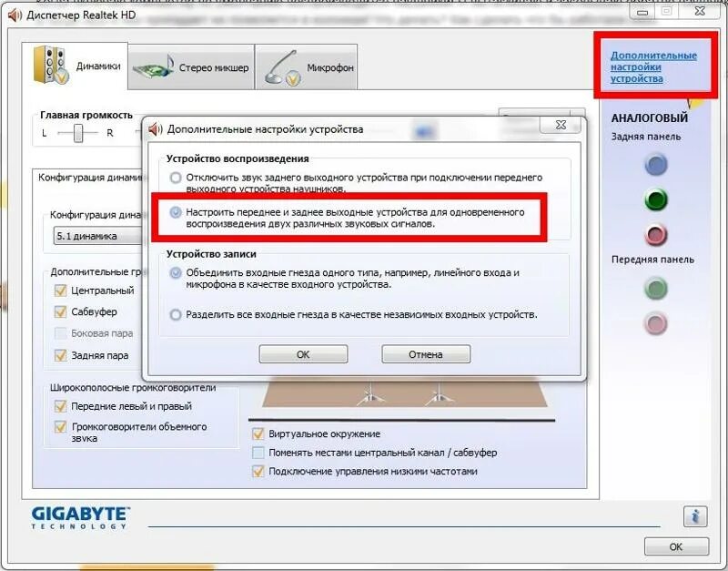Switch to the Стерео микшер tab

[191, 67]
